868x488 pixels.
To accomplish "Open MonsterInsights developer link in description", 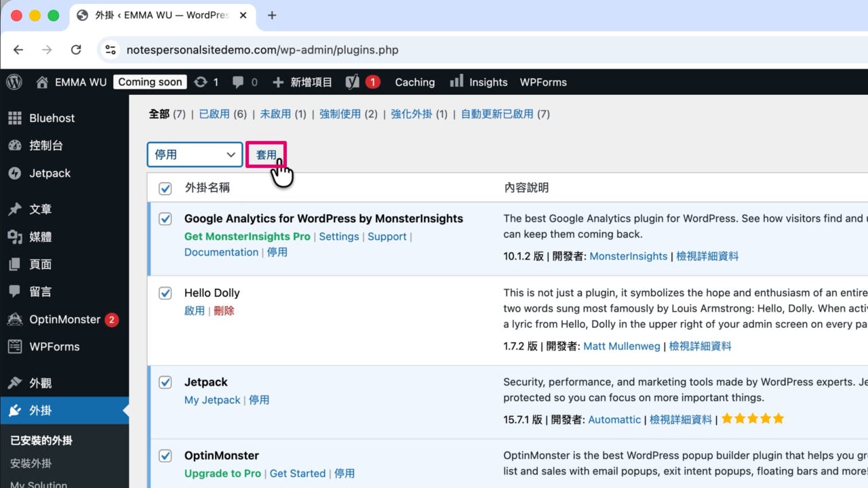I will pos(629,256).
